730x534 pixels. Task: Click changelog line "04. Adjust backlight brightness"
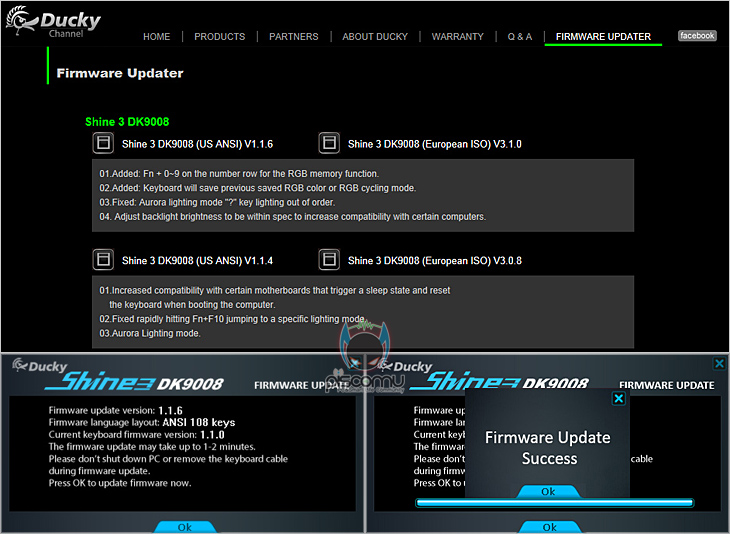(292, 217)
